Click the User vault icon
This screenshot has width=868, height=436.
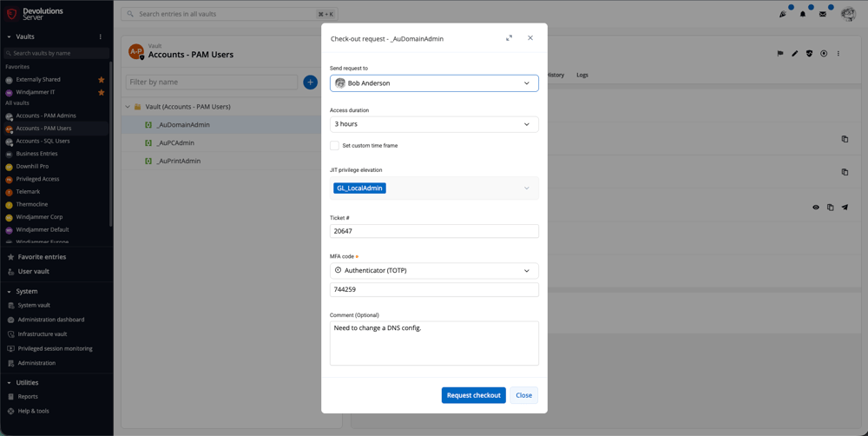(11, 272)
